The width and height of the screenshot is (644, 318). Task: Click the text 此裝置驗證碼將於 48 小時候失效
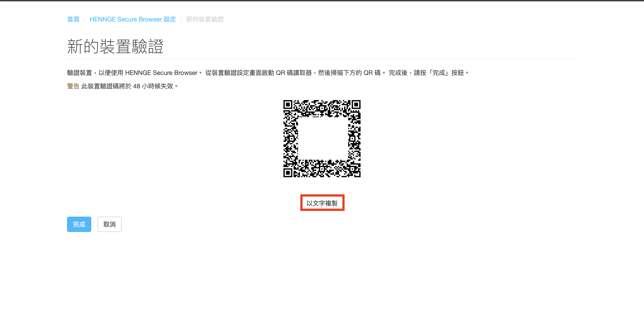point(129,86)
